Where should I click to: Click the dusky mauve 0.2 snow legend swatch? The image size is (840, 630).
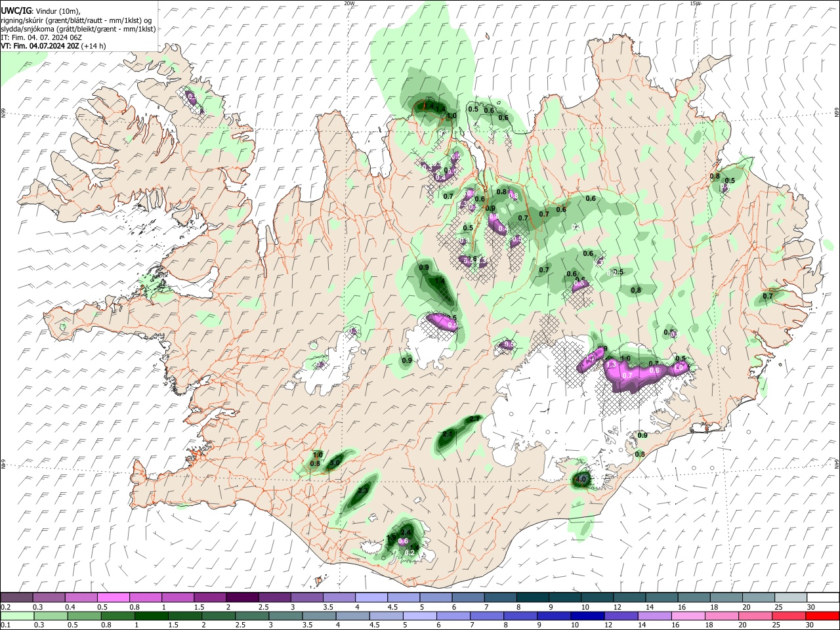[x=16, y=597]
